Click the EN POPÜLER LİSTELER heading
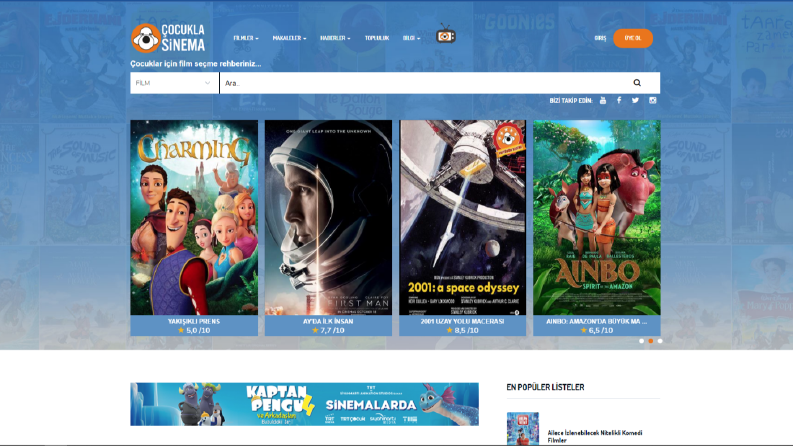This screenshot has width=793, height=446. click(545, 387)
